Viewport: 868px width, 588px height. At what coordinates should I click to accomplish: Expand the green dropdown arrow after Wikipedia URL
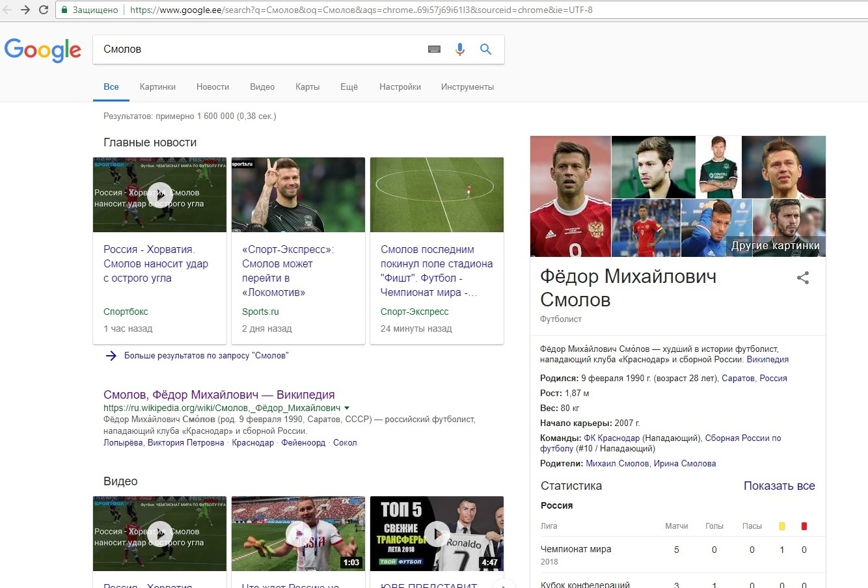click(x=347, y=408)
